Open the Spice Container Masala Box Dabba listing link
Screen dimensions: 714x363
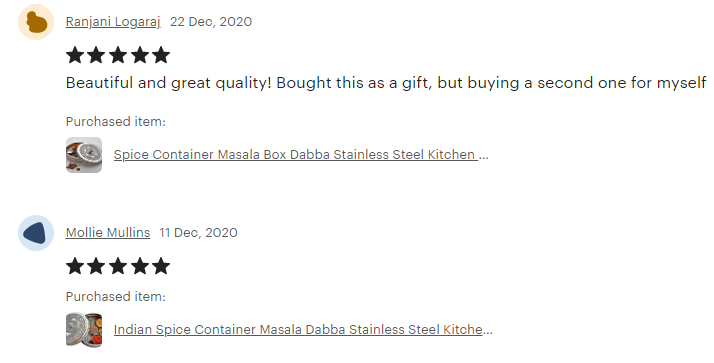coord(301,155)
